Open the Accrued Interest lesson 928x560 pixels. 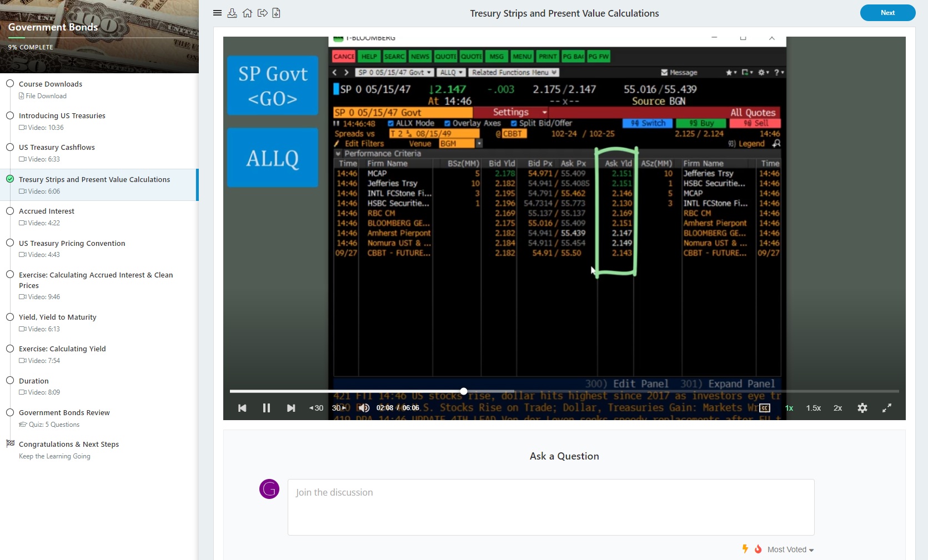tap(47, 211)
